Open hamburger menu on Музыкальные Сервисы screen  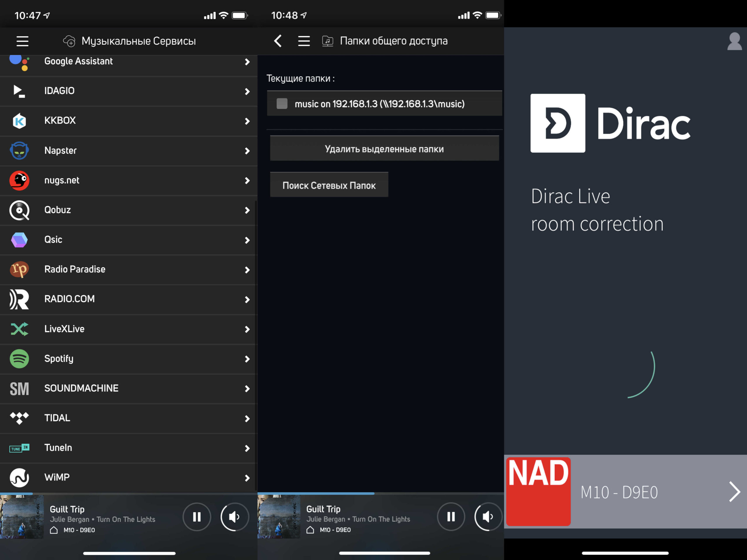[x=22, y=41]
